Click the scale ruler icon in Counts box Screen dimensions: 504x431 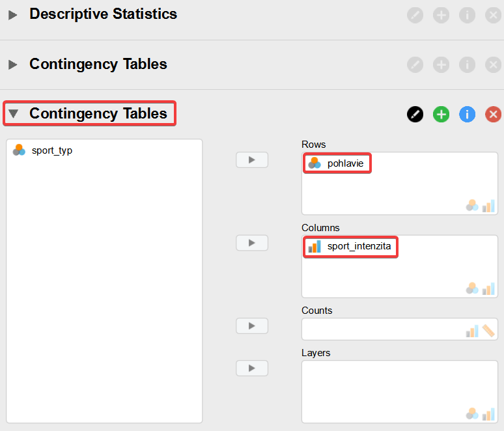tap(488, 331)
